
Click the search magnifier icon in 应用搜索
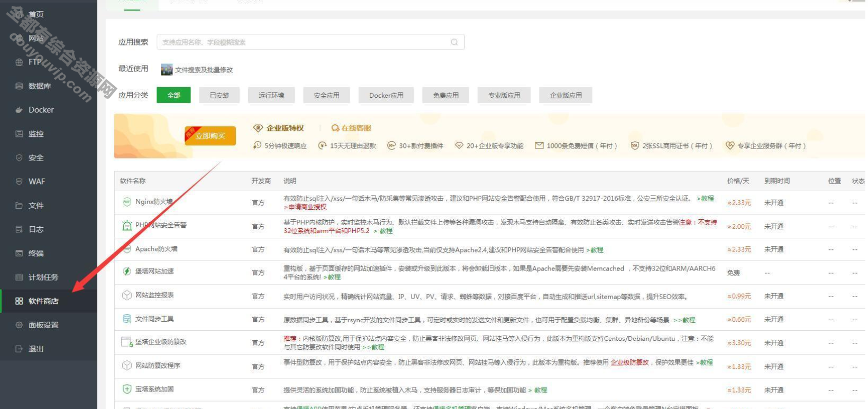click(454, 42)
